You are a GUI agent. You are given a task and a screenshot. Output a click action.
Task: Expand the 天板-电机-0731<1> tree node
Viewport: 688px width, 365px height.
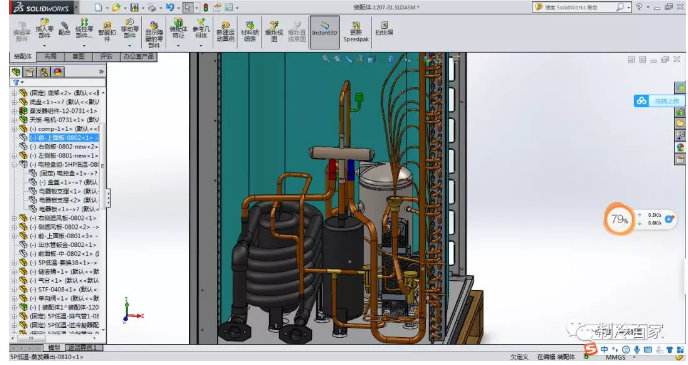coord(14,120)
